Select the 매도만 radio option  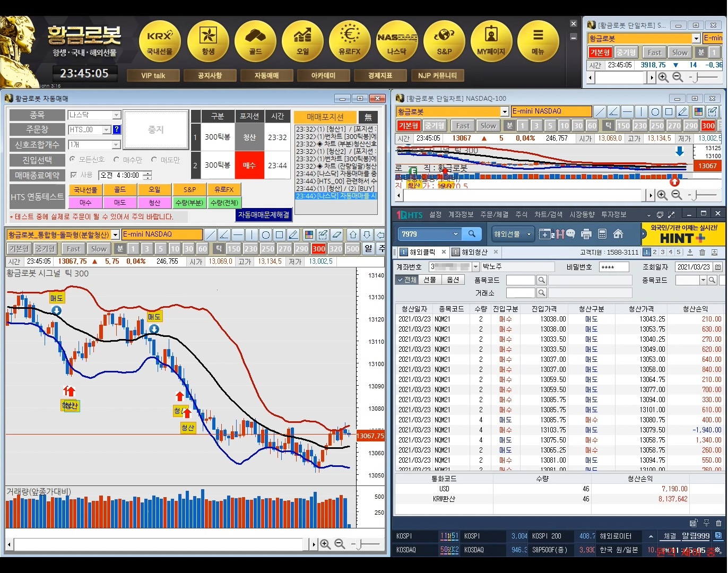[x=166, y=160]
